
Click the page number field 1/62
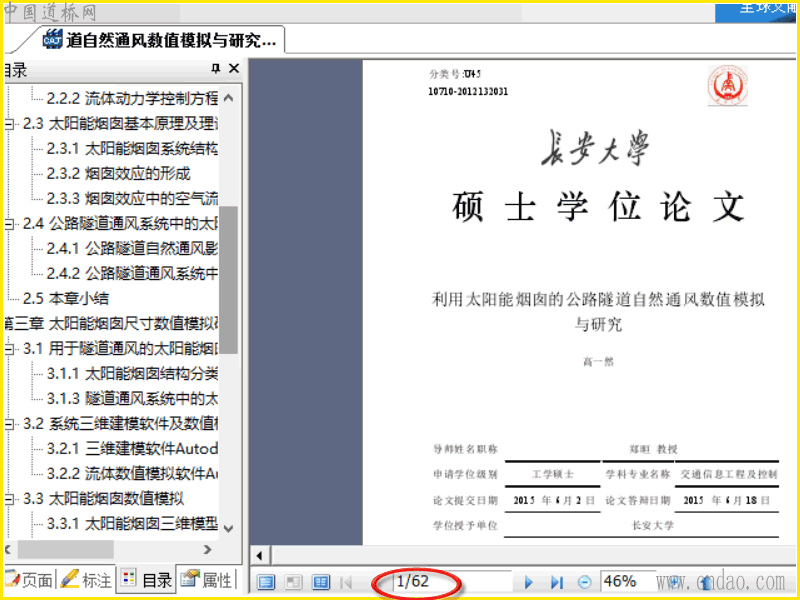coord(452,581)
